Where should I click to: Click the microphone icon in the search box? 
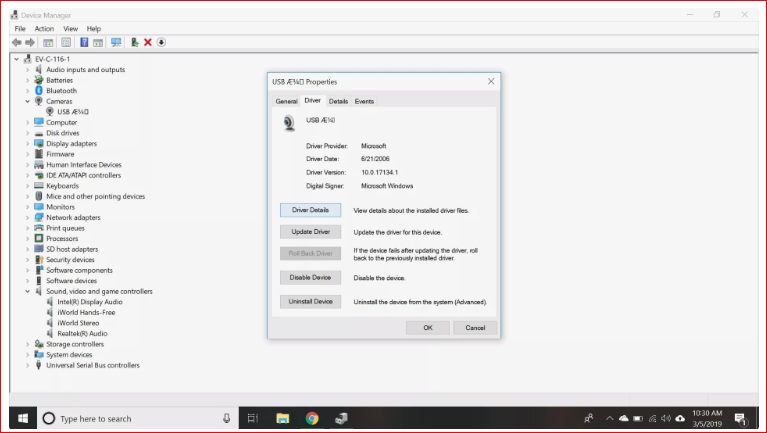[226, 418]
